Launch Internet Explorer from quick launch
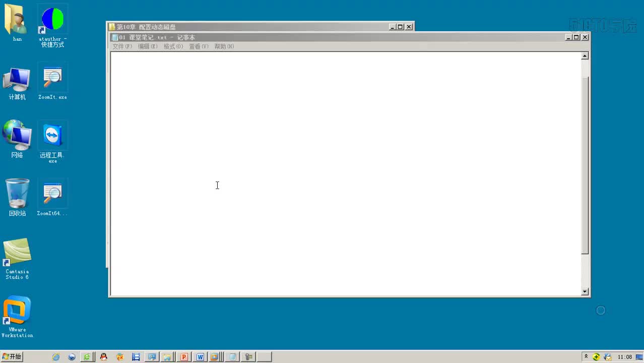The image size is (644, 363). (56, 357)
